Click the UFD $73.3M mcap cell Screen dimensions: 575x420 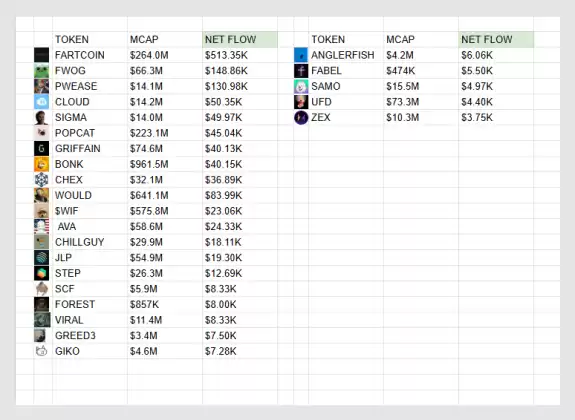(x=421, y=102)
